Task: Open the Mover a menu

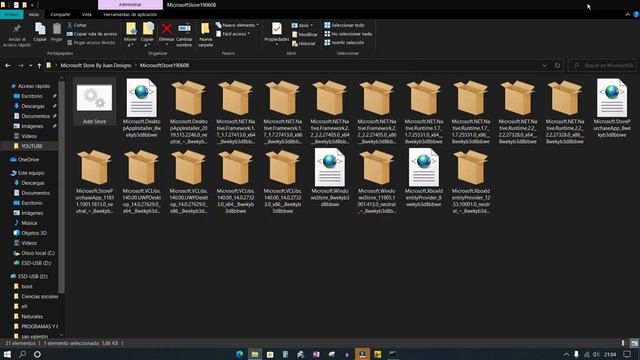Action: click(131, 34)
